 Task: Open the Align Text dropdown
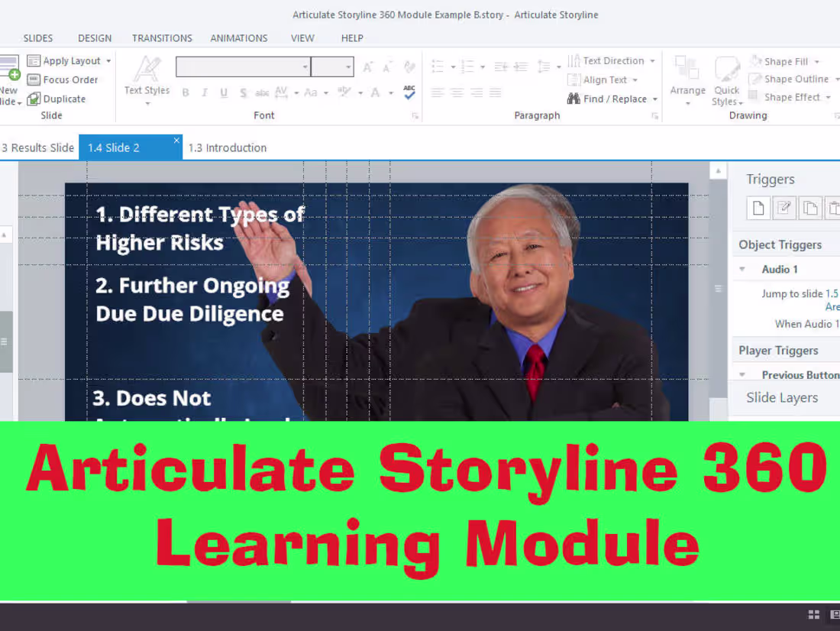(603, 80)
